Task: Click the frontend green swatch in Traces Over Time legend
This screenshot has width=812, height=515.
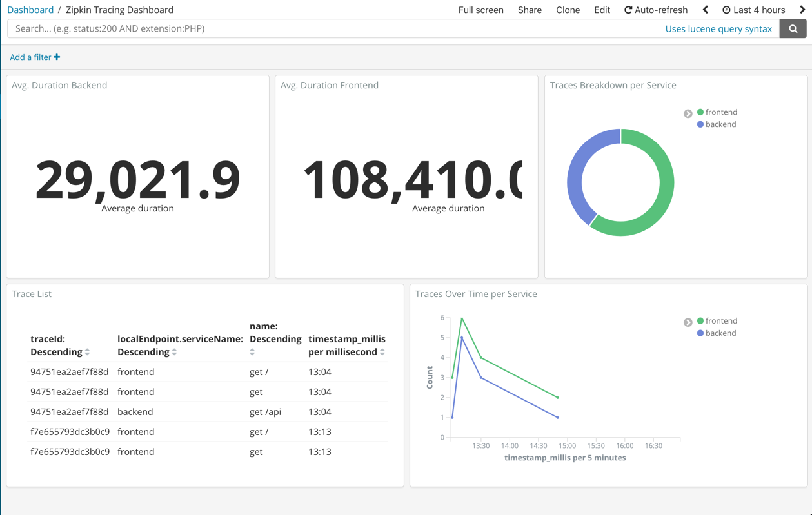Action: click(700, 321)
